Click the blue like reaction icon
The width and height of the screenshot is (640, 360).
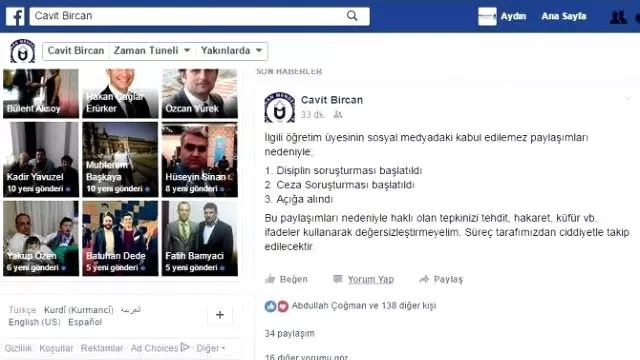(270, 306)
